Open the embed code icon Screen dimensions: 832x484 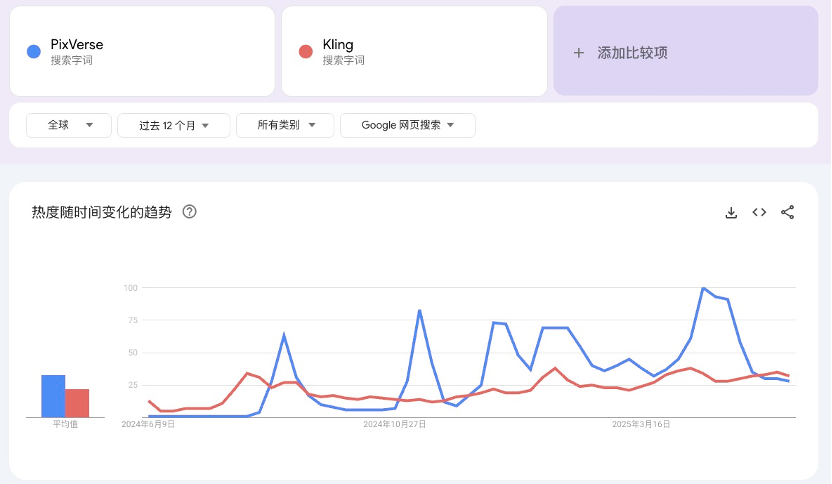pos(759,212)
